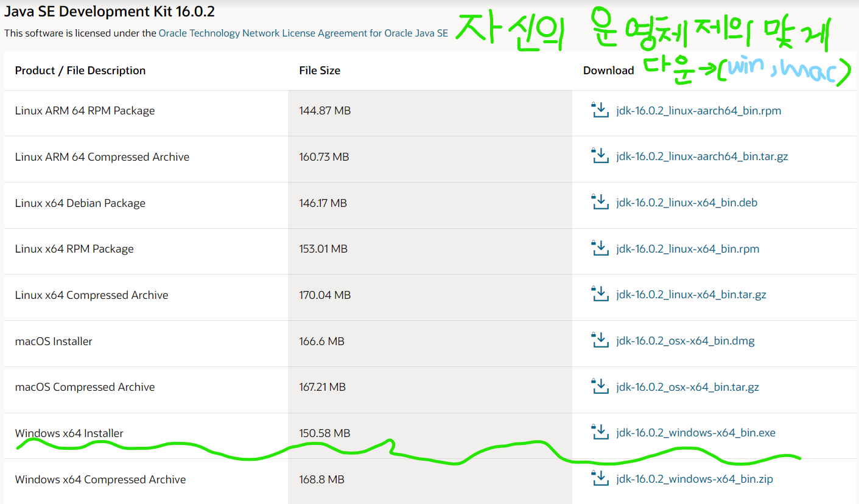This screenshot has height=504, width=859.
Task: Select Linux x64 Debian Package text
Action: click(x=80, y=203)
